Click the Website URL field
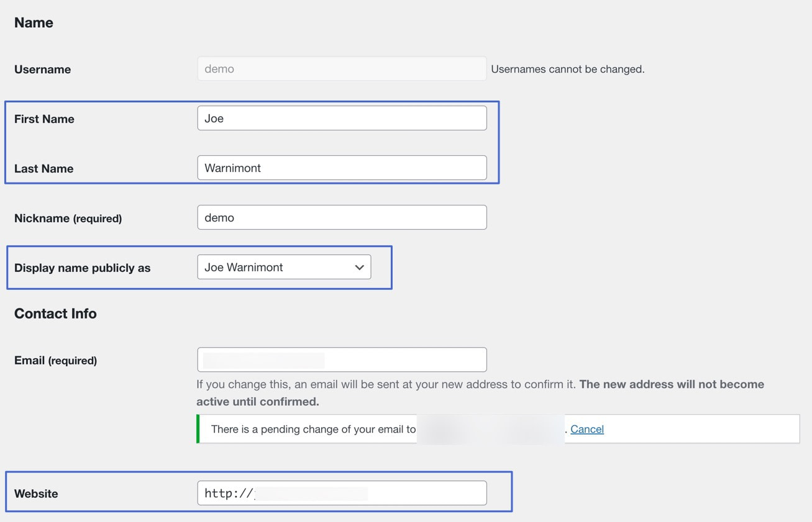 pyautogui.click(x=342, y=492)
